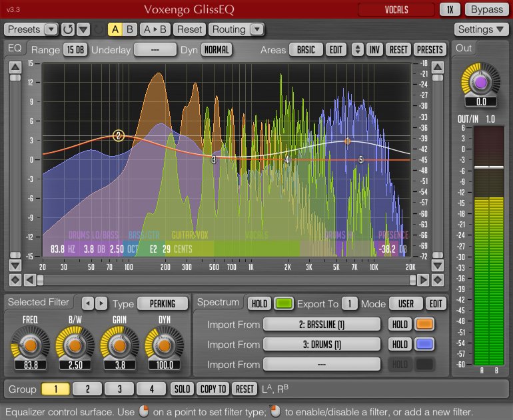This screenshot has height=420, width=513.
Task: Select the Areas BASIC preset button
Action: (x=306, y=50)
